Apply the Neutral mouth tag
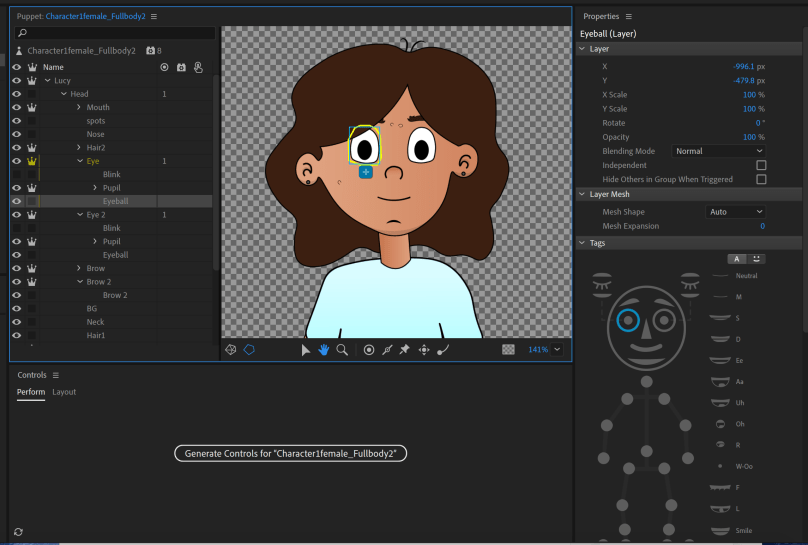 click(x=734, y=276)
